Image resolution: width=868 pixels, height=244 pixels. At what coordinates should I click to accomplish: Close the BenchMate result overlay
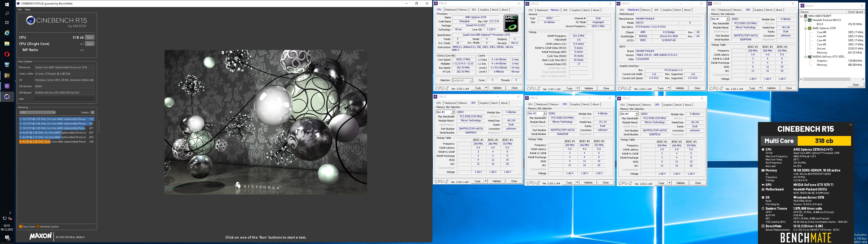coord(850,125)
